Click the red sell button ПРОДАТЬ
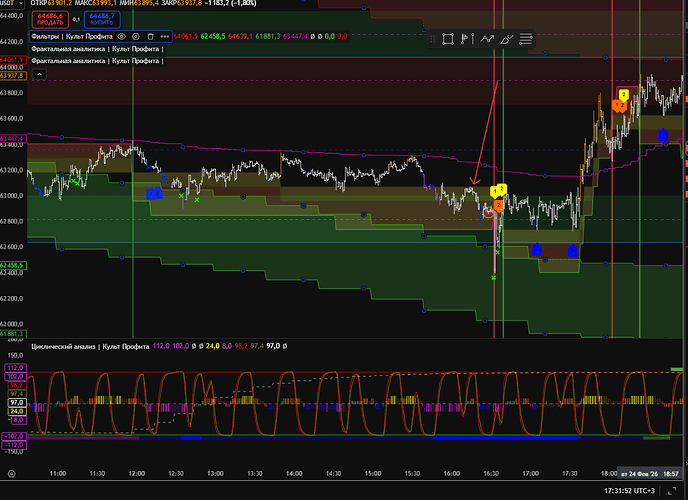This screenshot has height=500, width=688. pyautogui.click(x=50, y=19)
